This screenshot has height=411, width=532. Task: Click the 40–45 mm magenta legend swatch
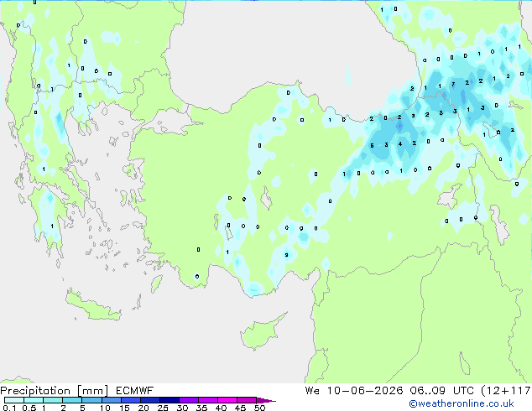[227, 400]
